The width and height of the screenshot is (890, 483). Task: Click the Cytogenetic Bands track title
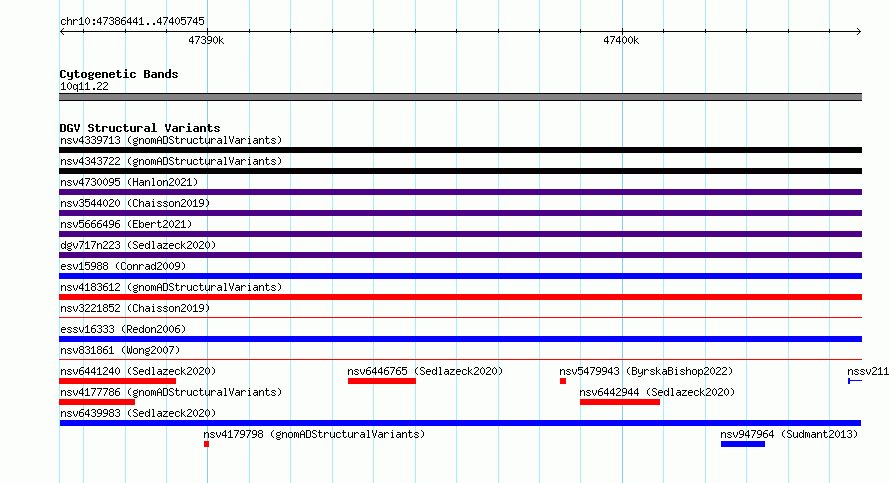119,74
